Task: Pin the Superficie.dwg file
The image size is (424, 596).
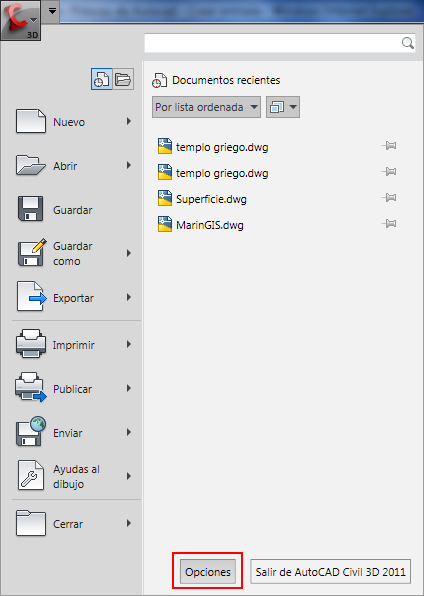Action: [x=389, y=198]
